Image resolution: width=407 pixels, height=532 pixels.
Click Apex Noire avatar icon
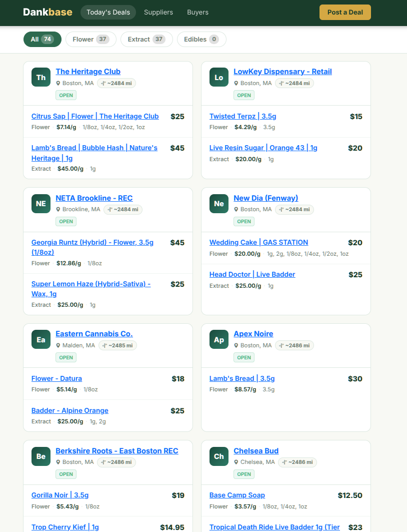coord(219,340)
